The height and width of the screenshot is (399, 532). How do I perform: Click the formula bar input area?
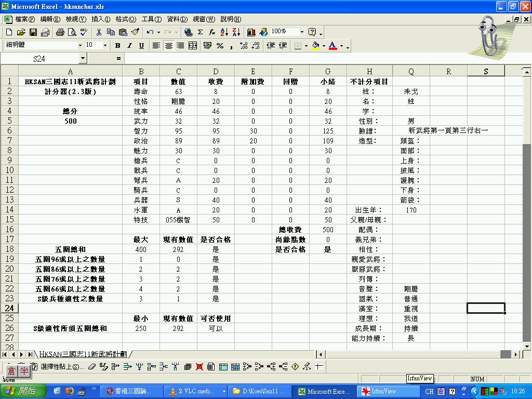pyautogui.click(x=327, y=58)
